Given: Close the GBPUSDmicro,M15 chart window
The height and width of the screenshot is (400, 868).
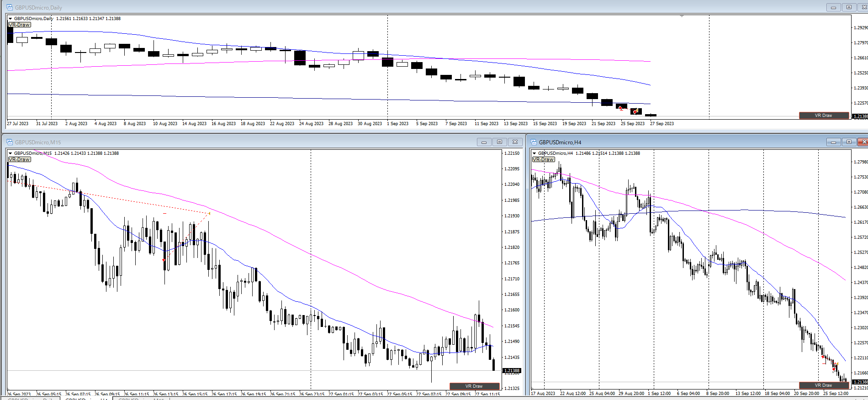Looking at the screenshot, I should (515, 142).
